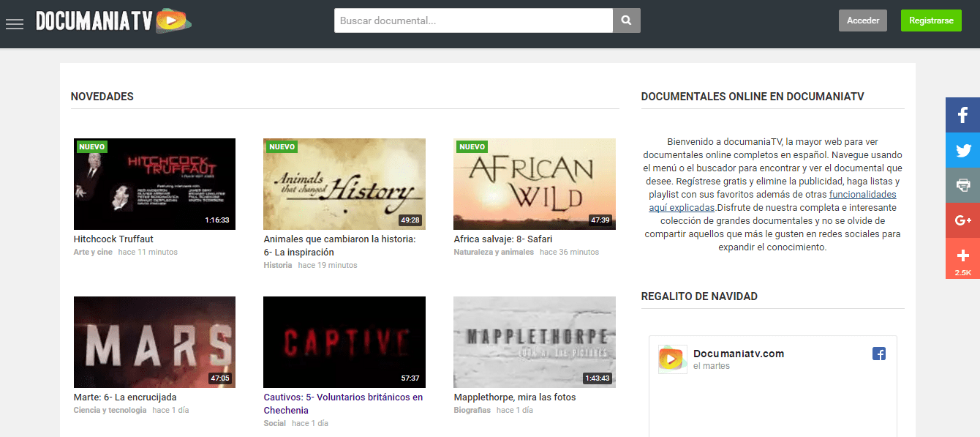The image size is (980, 437).
Task: Open the Arte y cine category
Action: (93, 253)
